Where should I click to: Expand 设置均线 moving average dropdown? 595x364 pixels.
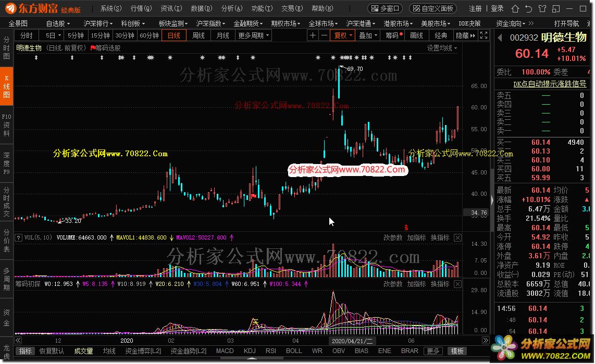[442, 48]
